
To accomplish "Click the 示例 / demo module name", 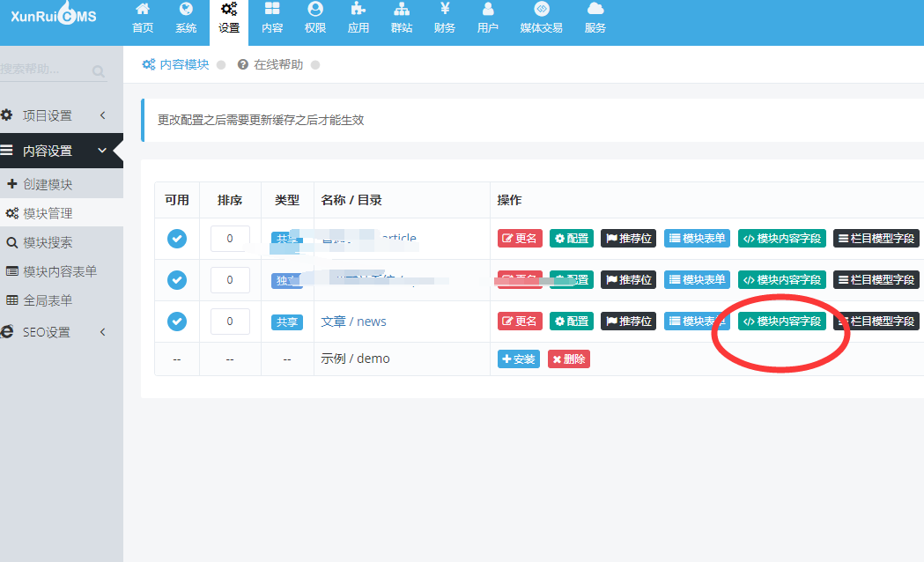I will 355,359.
